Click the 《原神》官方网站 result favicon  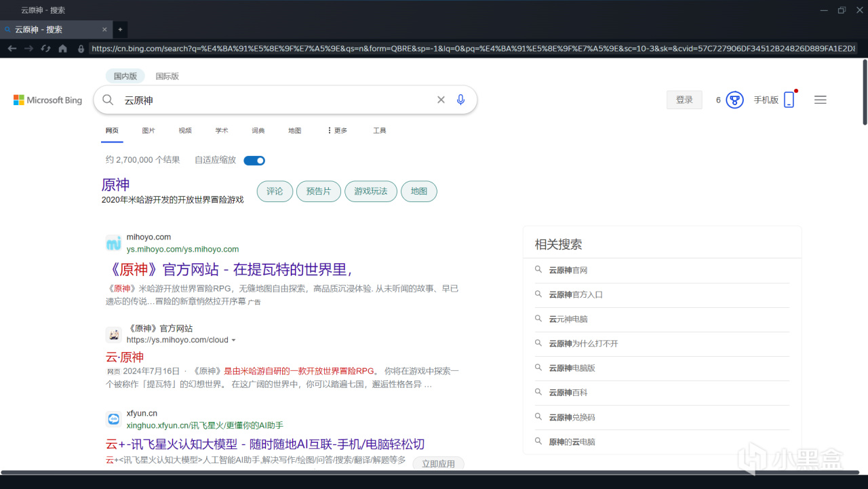coord(113,334)
